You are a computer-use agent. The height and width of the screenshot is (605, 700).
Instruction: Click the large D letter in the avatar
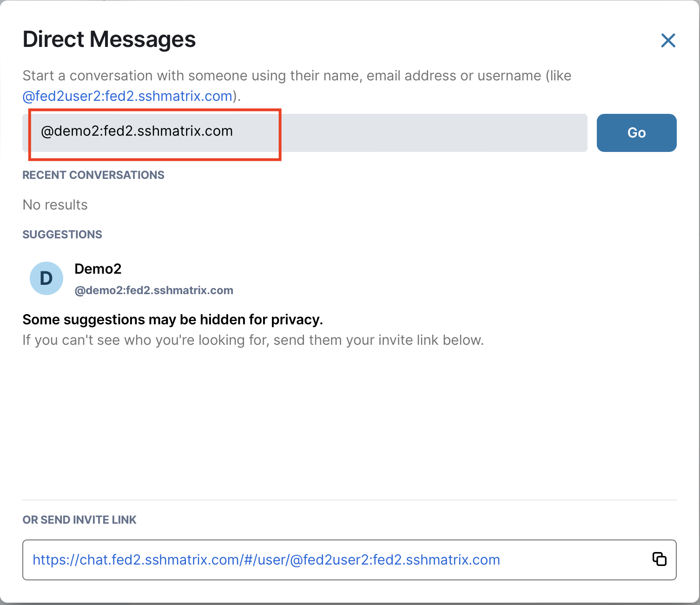(x=46, y=279)
